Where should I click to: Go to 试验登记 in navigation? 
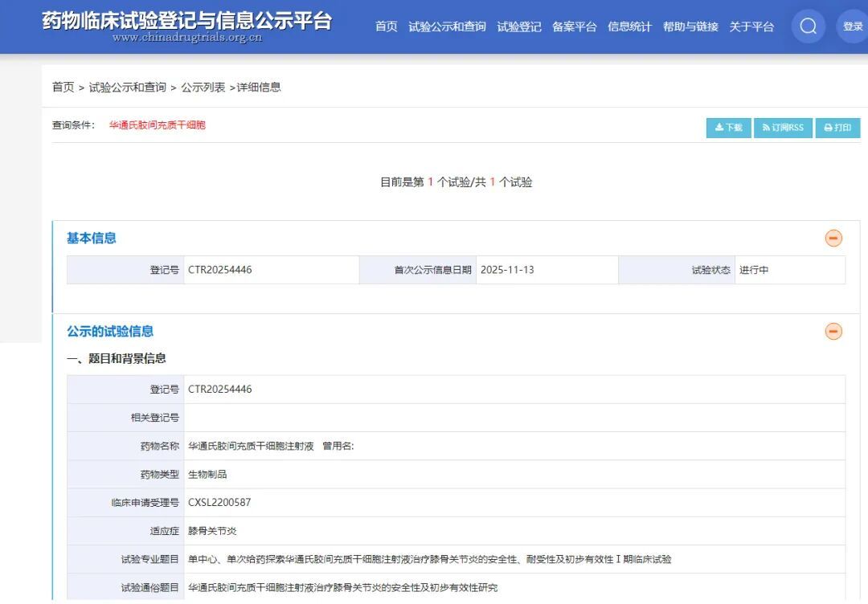(518, 27)
